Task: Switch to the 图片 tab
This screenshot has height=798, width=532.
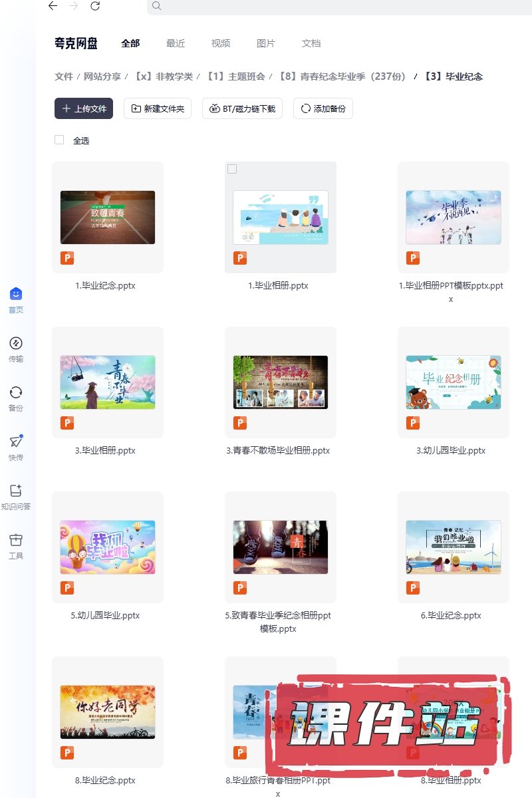Action: point(266,43)
